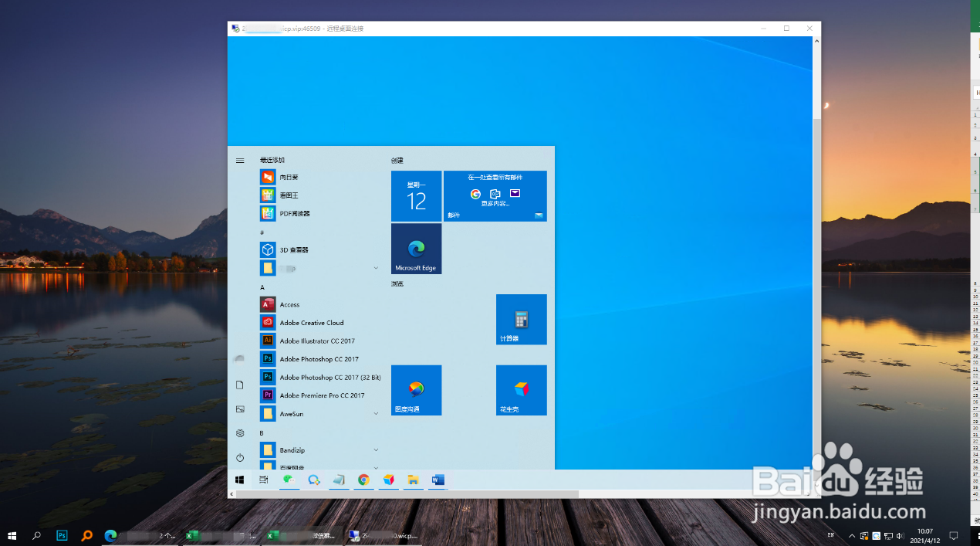Click the letter B section header
980x546 pixels.
pos(262,433)
